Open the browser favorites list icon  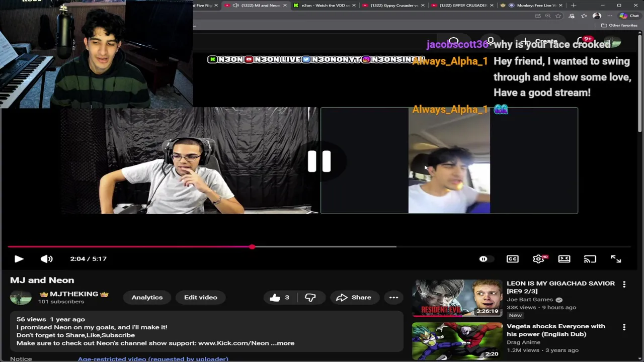584,16
